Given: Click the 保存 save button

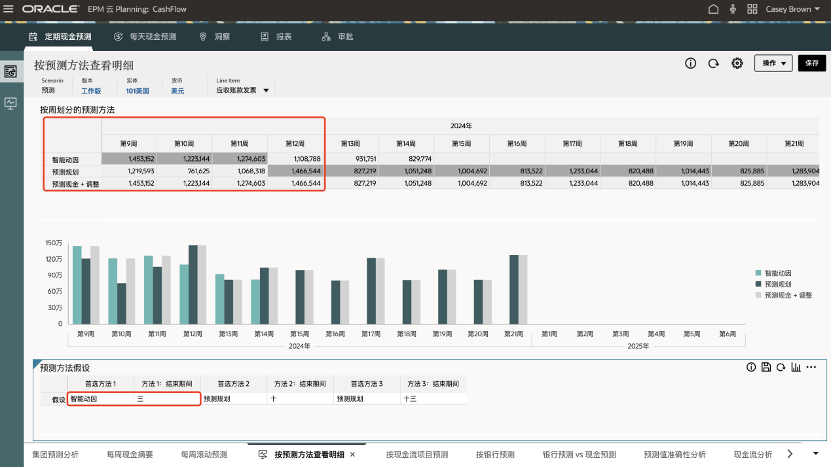Looking at the screenshot, I should point(811,63).
